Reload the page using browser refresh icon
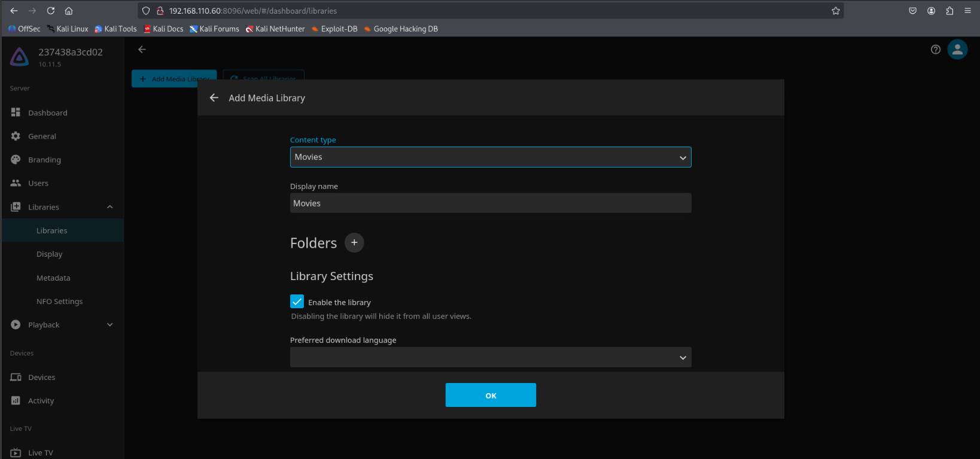980x459 pixels. [51, 11]
